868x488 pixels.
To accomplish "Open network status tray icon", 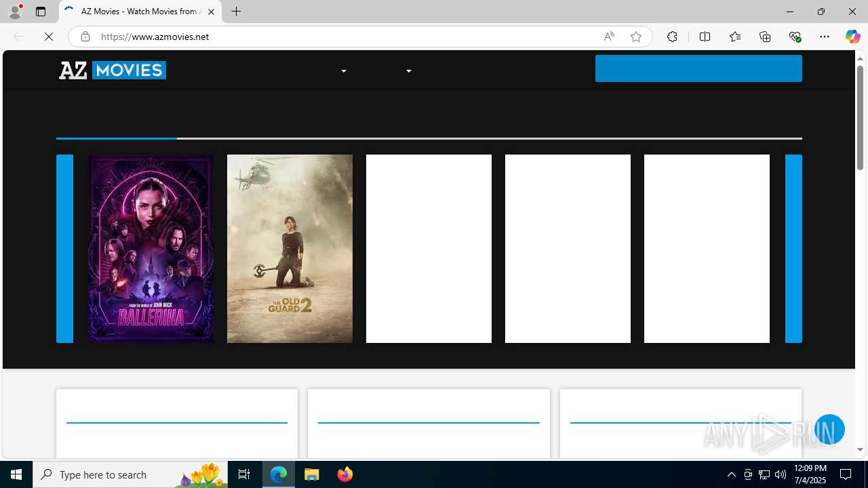I will tap(764, 474).
